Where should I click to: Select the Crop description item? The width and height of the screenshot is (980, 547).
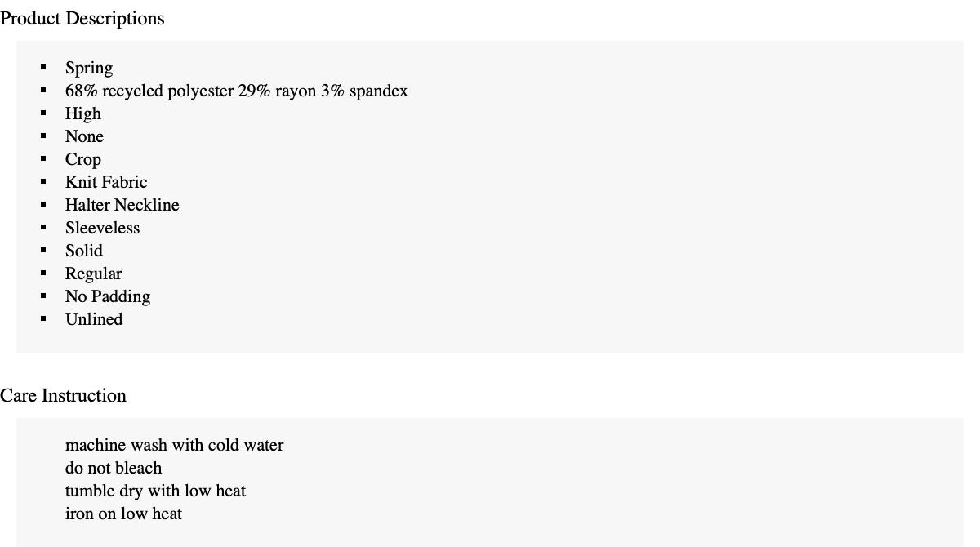click(x=83, y=159)
